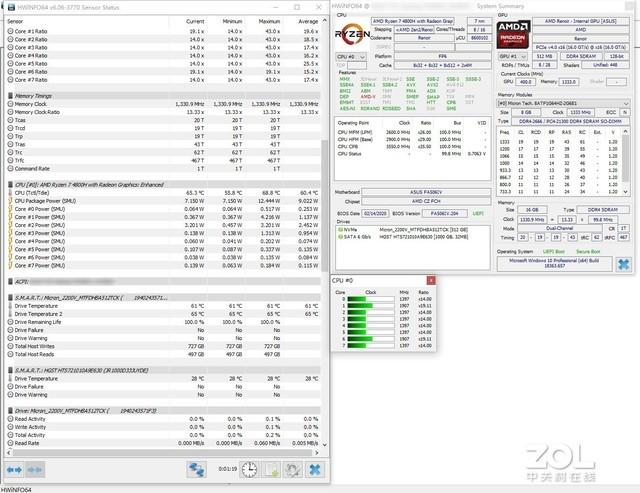Viewport: 640px width, 493px height.
Task: Collapse the Drive: Micron_2200V activity group
Action: [11, 411]
